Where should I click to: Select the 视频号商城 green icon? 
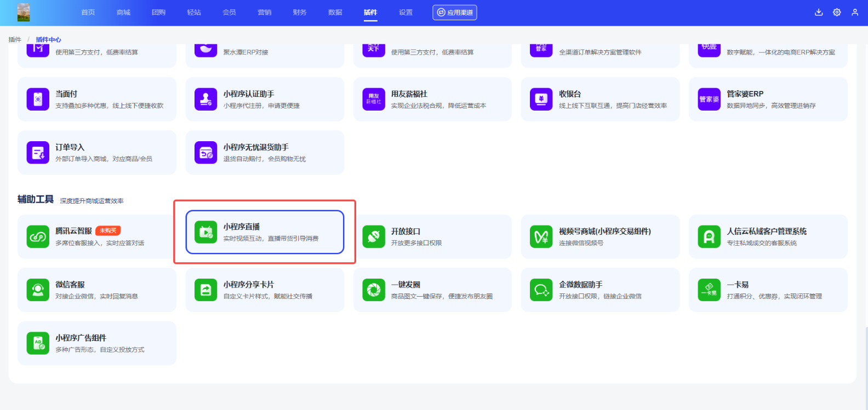(541, 236)
